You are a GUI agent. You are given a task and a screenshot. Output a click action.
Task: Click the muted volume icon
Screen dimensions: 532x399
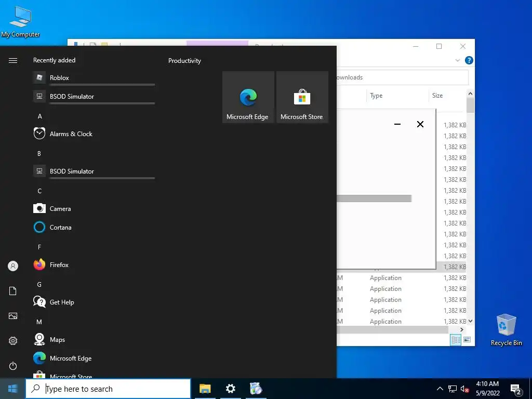(x=465, y=389)
